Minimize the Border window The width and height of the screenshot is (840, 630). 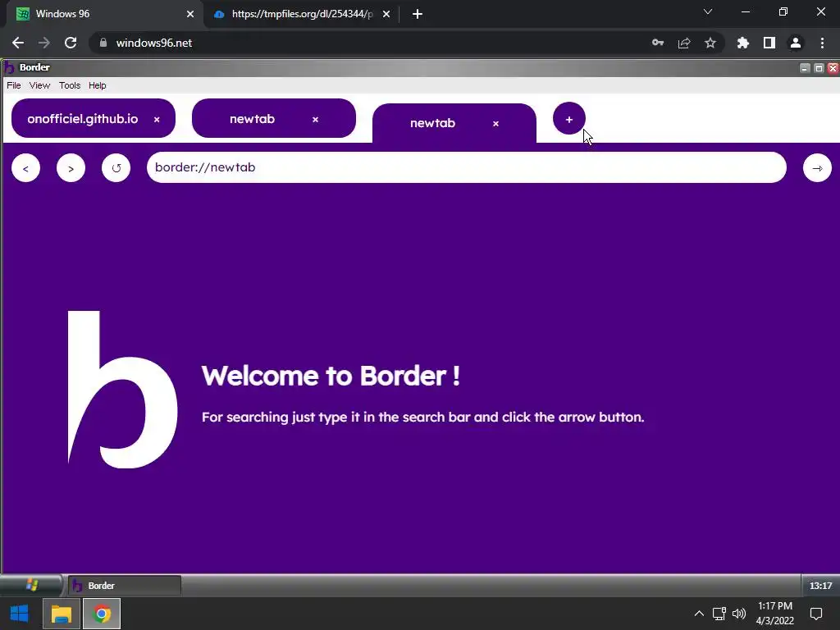(805, 68)
